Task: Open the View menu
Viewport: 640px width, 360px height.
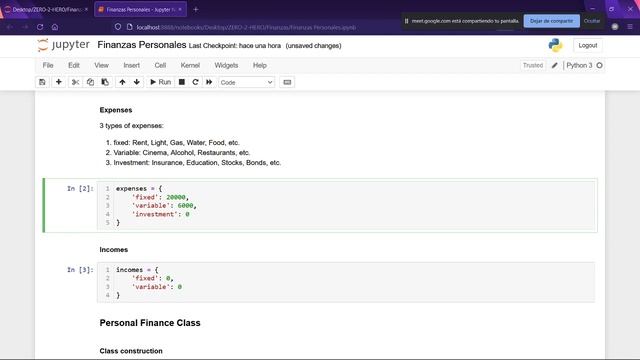Action: [x=101, y=65]
